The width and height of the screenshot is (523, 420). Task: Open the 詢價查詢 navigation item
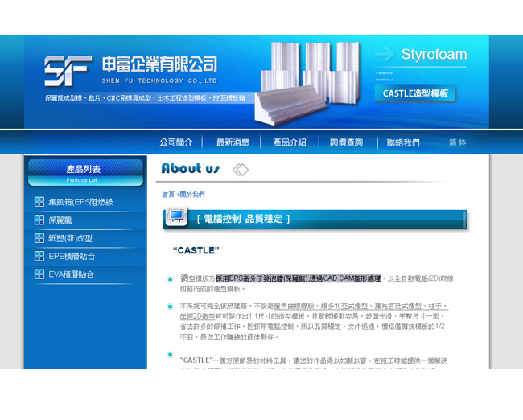click(346, 142)
